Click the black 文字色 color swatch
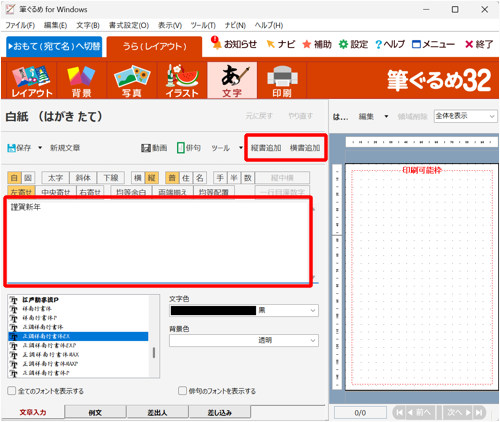500x422 pixels. pos(213,310)
